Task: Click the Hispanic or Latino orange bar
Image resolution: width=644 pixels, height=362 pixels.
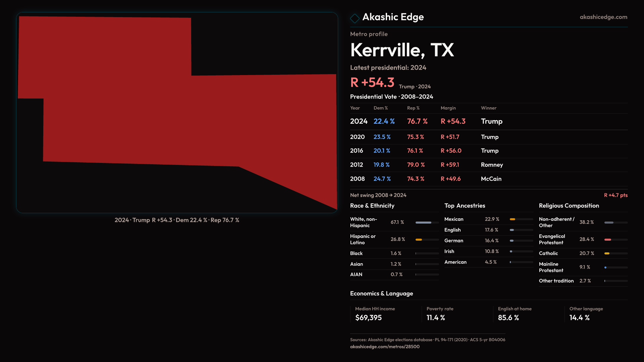Action: pos(419,240)
